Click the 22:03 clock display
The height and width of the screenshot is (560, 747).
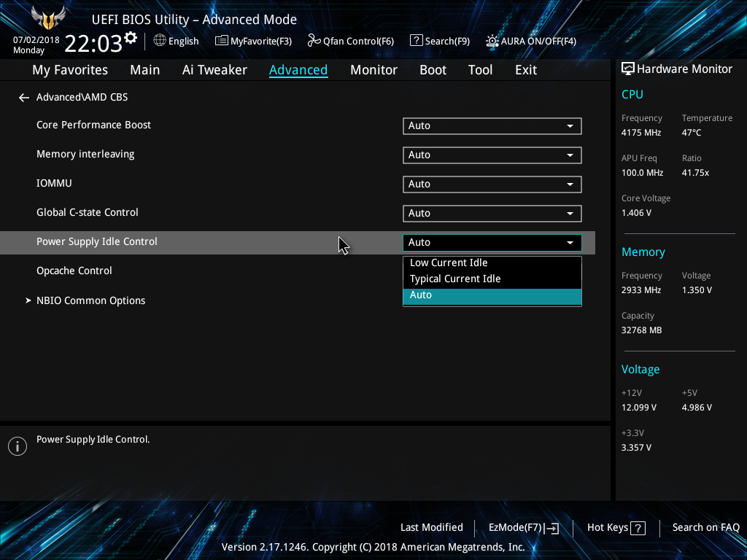pyautogui.click(x=93, y=44)
